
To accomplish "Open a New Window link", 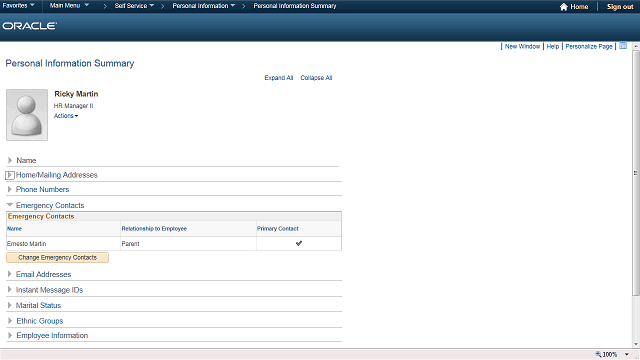I will pyautogui.click(x=522, y=47).
